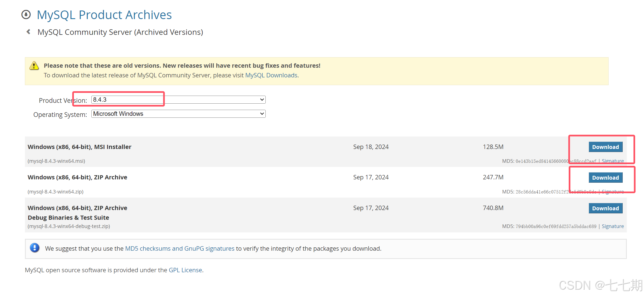Viewport: 644px width, 296px height.
Task: Open MD5 checksums and GnuPG signatures link
Action: click(180, 248)
